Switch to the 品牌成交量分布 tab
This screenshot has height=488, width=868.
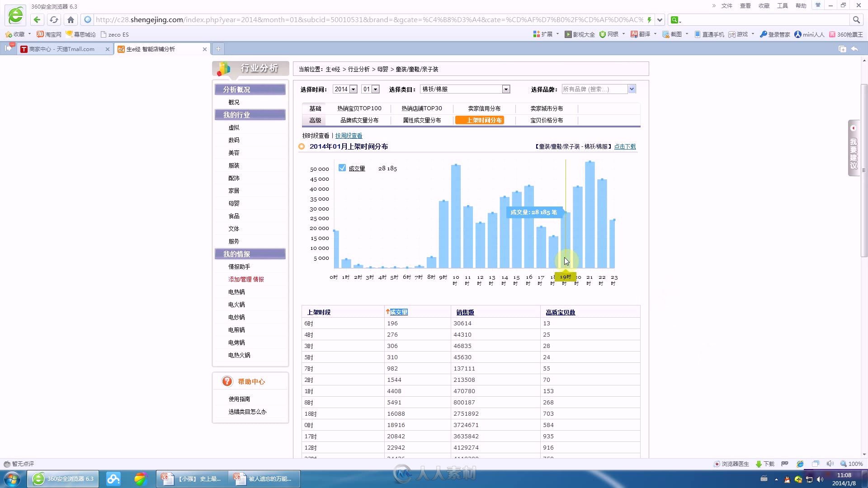(x=359, y=120)
